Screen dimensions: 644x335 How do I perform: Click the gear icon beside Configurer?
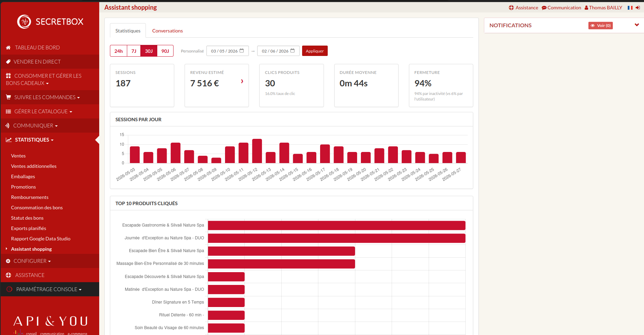click(x=8, y=261)
